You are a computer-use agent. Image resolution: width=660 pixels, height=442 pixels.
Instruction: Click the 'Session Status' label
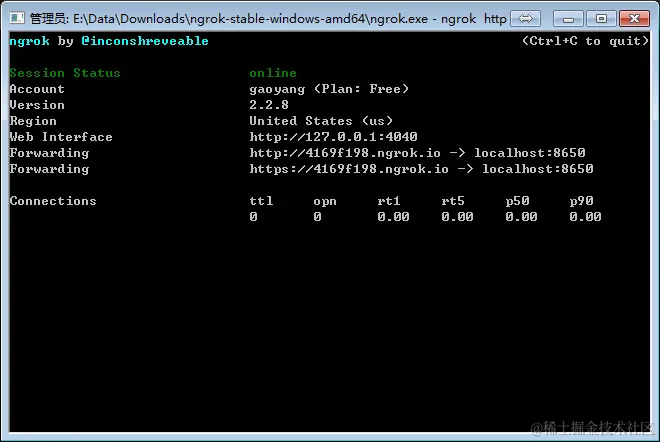click(65, 73)
